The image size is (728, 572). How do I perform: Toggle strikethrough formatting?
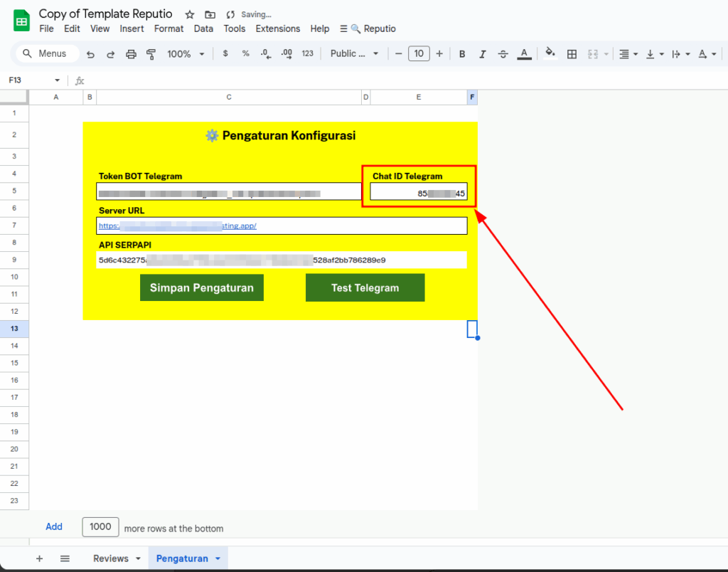[x=503, y=54]
